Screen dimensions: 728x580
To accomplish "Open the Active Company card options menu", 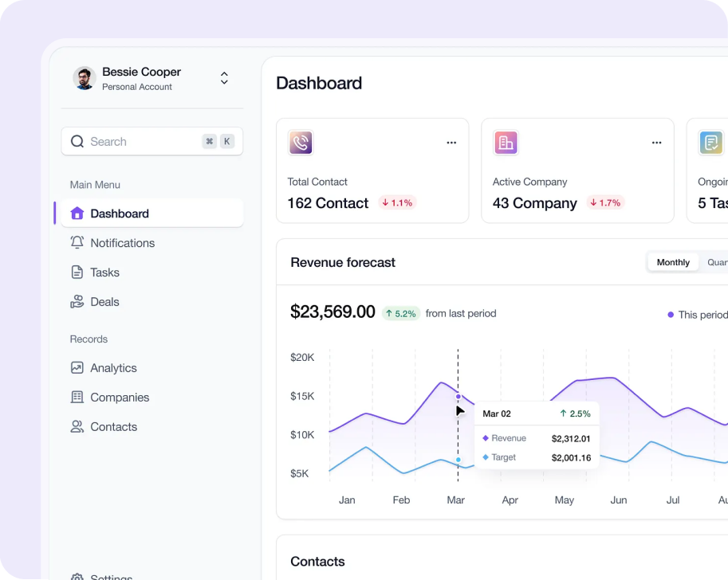I will 656,143.
